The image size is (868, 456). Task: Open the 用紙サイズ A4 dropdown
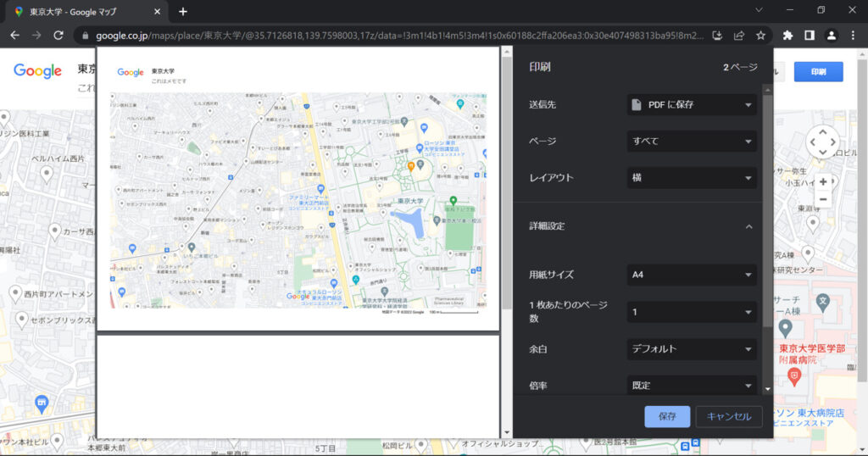click(692, 275)
